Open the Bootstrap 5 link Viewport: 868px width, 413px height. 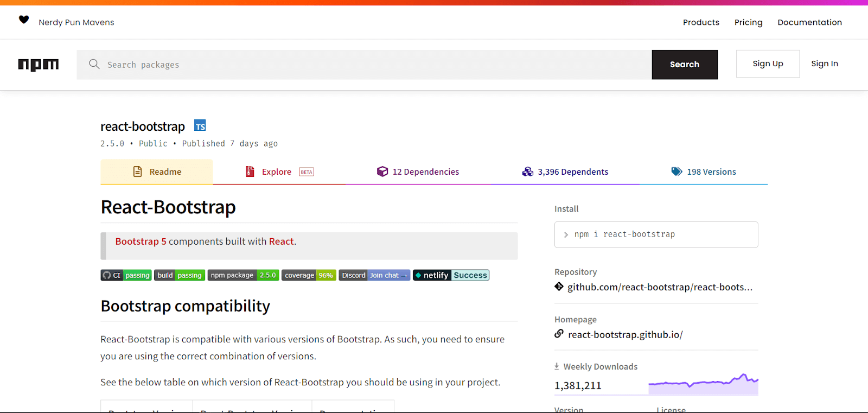141,242
